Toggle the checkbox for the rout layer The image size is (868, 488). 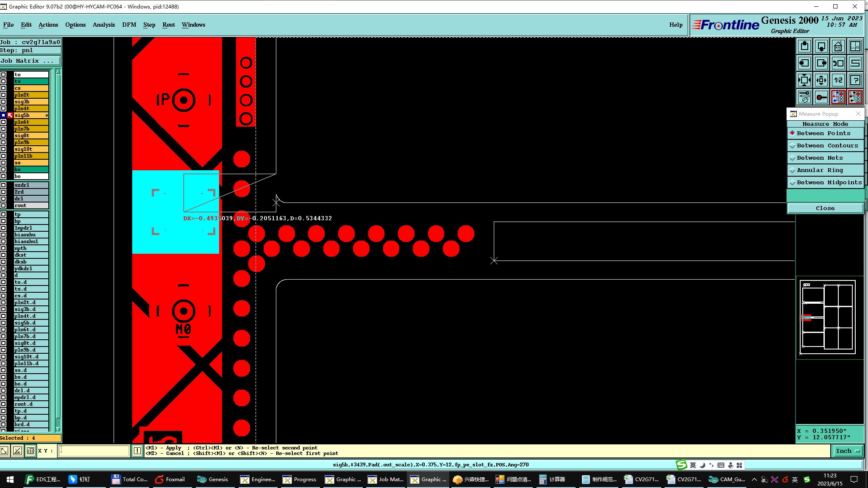[3, 205]
